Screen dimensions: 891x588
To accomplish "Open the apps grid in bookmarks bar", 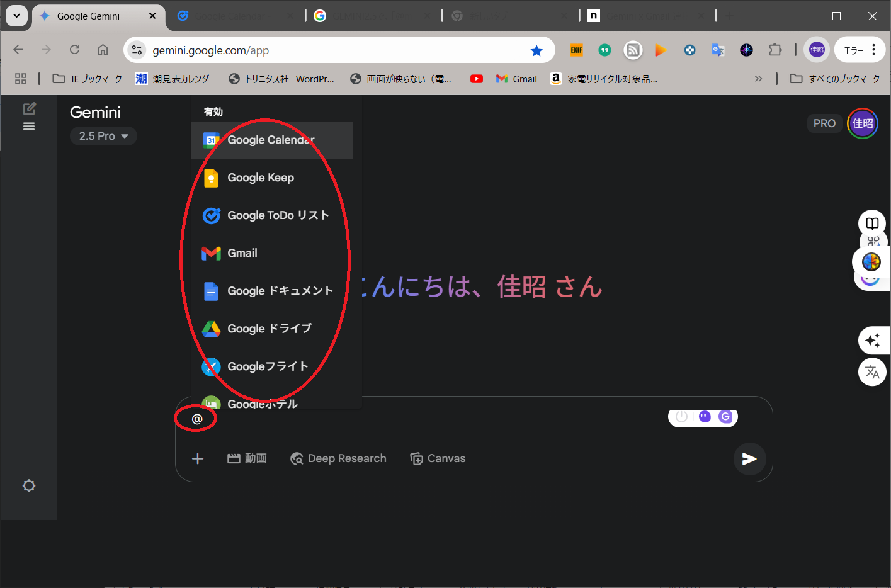I will 21,79.
